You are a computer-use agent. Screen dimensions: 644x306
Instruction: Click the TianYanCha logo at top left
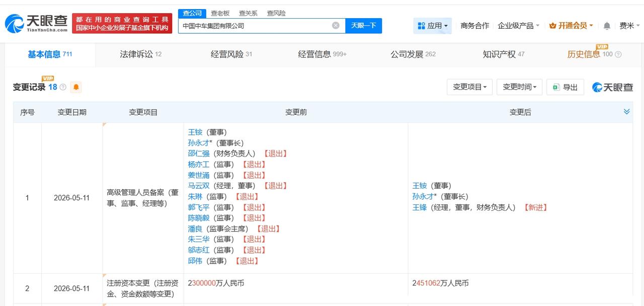click(36, 23)
